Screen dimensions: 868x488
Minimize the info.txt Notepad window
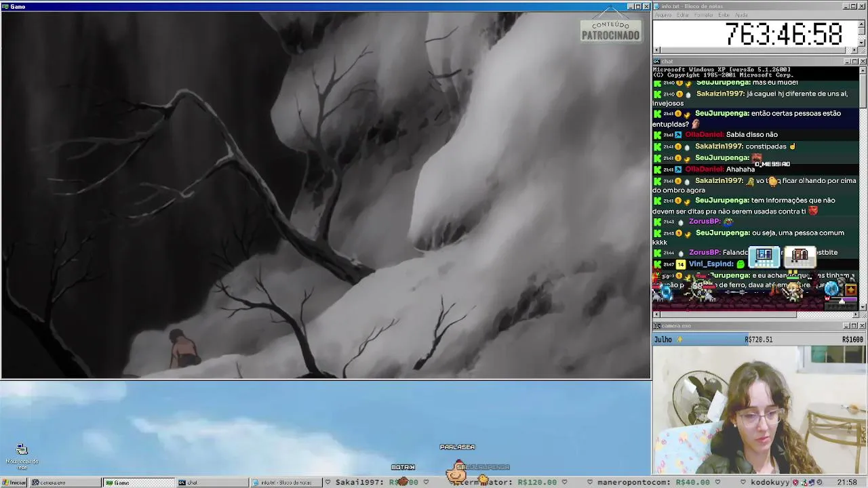[846, 6]
